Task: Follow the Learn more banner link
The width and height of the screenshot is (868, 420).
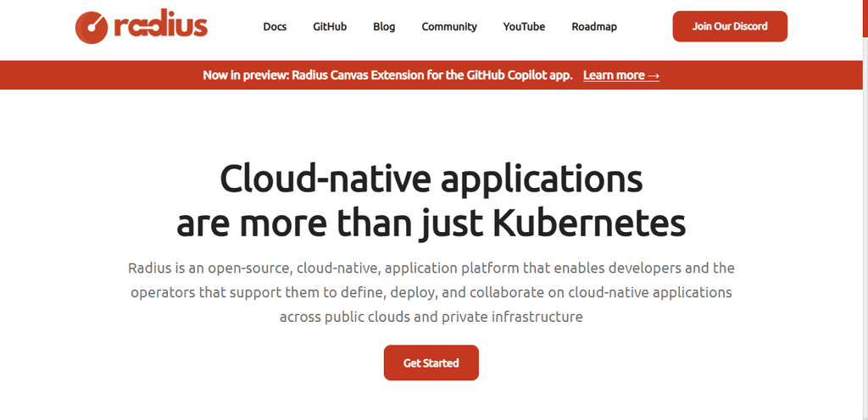Action: click(x=621, y=75)
